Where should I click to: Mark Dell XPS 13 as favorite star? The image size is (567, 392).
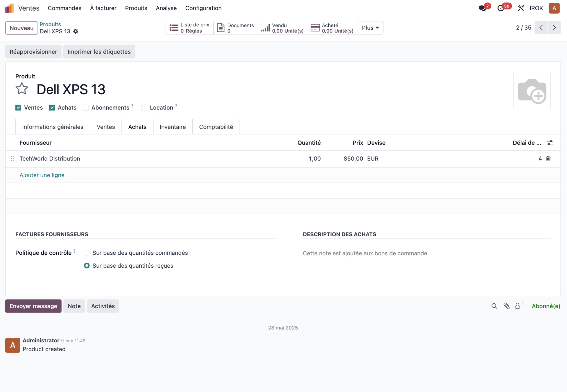[22, 89]
